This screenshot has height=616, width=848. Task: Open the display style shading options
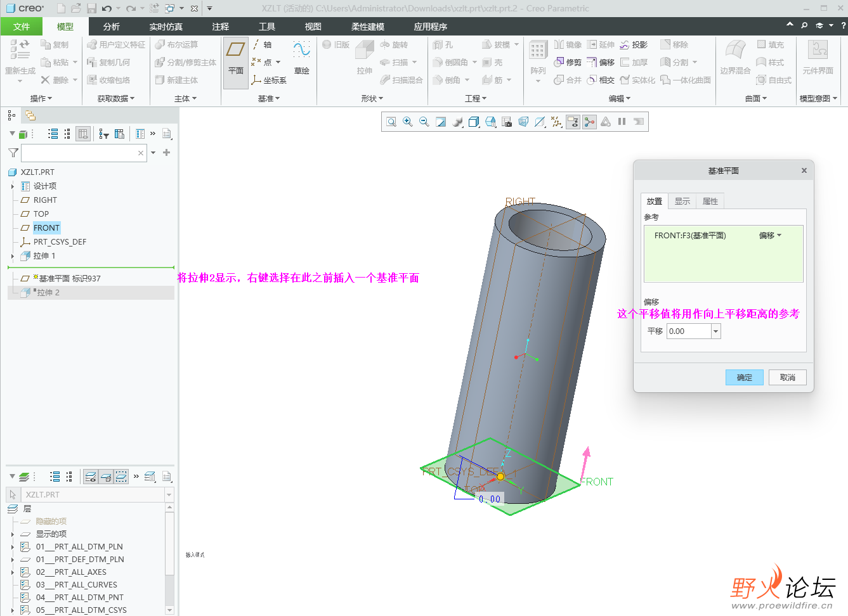coord(474,122)
